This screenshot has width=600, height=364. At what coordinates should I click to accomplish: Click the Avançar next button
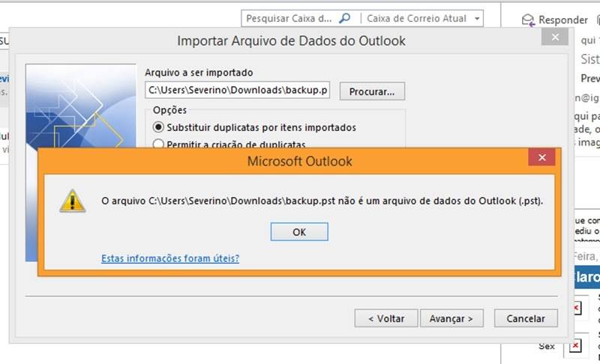point(451,318)
